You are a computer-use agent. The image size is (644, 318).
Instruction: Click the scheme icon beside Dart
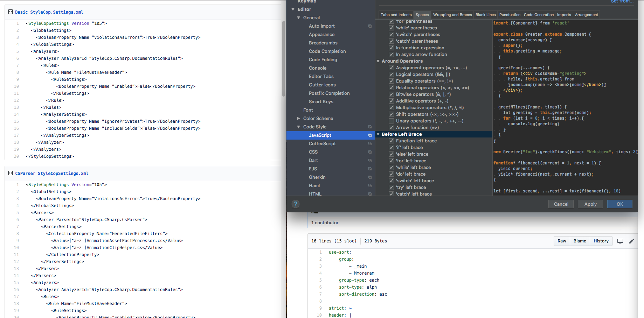point(370,161)
